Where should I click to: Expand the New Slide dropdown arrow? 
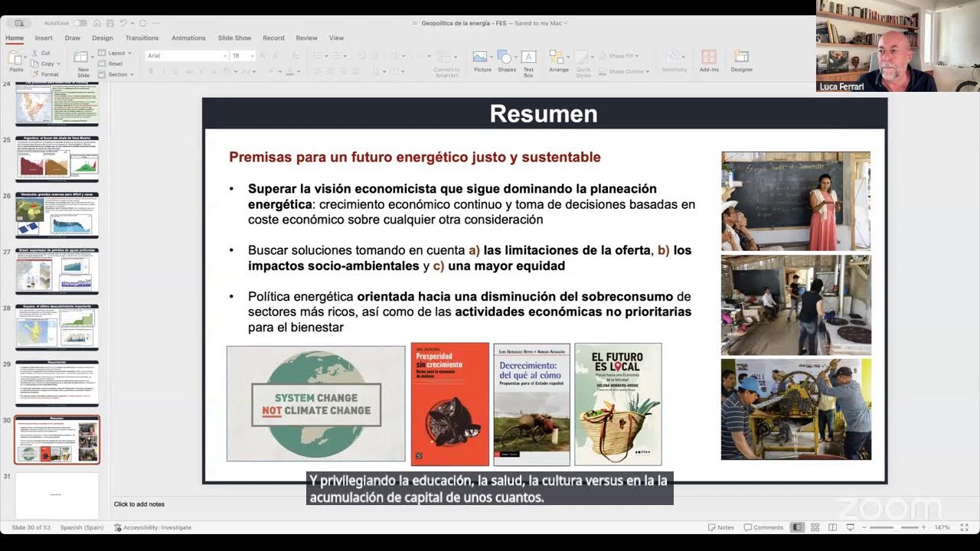coord(91,57)
